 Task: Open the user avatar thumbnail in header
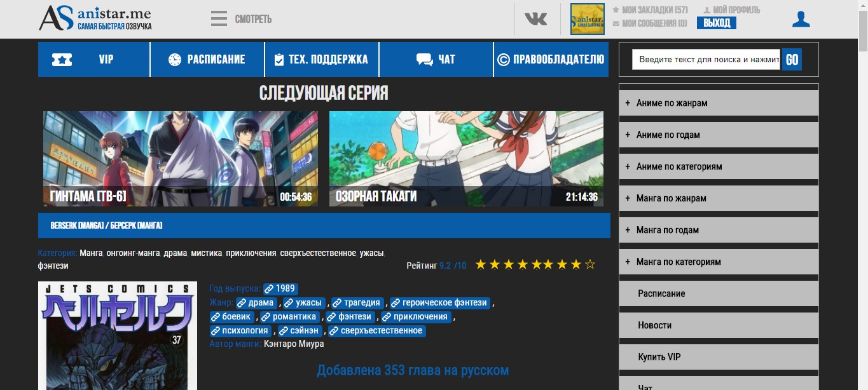pos(587,19)
